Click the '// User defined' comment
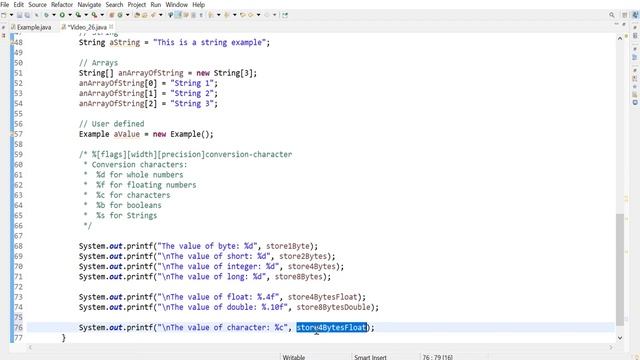Screen dimensions: 640x360 pyautogui.click(x=111, y=124)
